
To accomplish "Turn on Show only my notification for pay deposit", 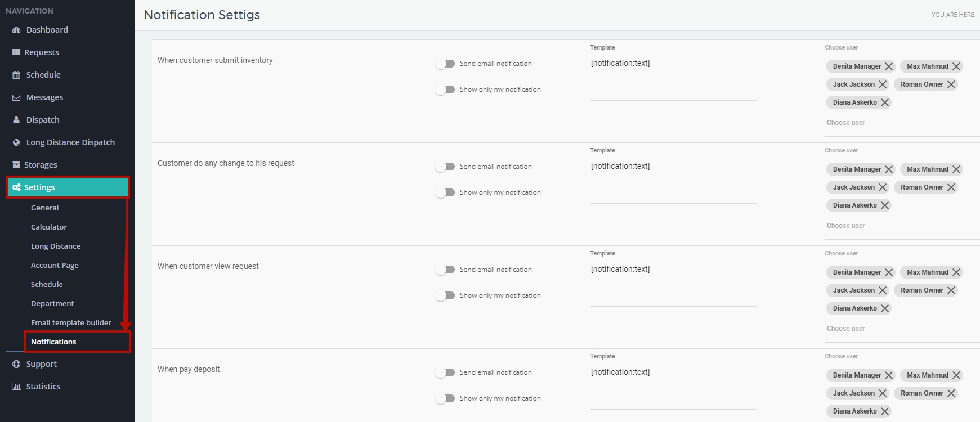I will point(445,398).
